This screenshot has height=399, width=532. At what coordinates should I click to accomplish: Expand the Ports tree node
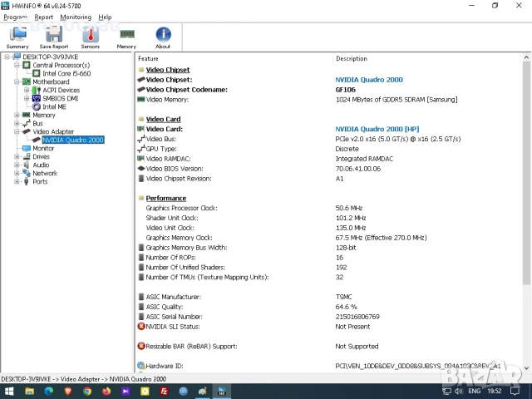[x=17, y=181]
